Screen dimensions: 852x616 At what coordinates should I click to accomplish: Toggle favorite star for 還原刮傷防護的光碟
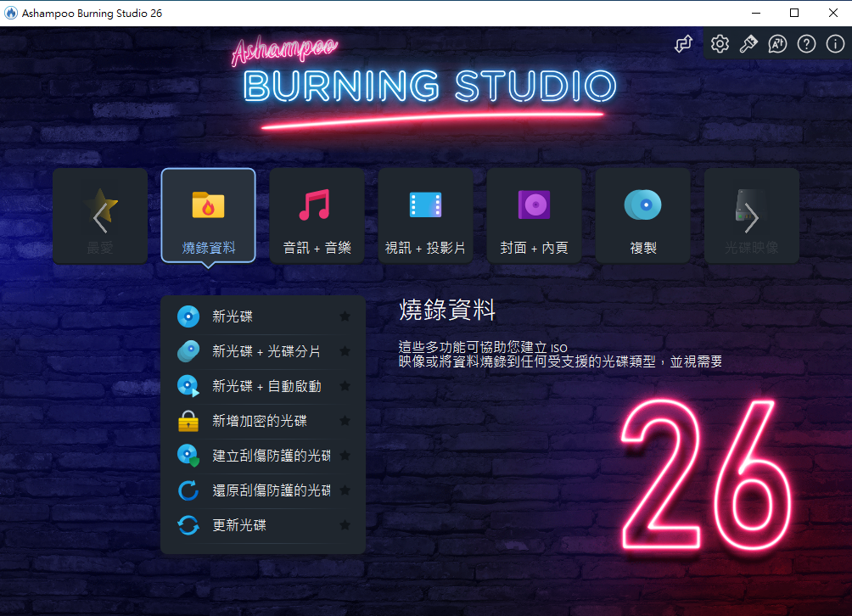(345, 490)
